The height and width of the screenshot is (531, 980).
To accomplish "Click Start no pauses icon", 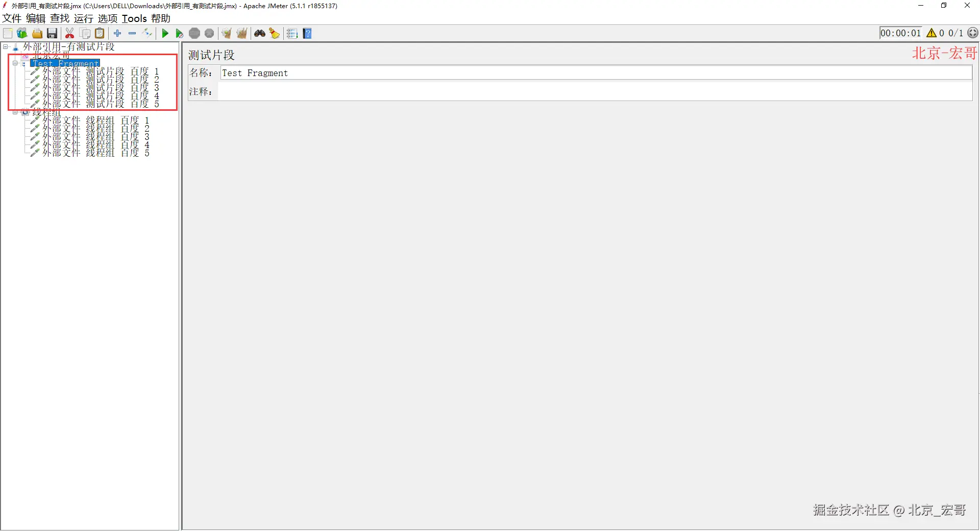I will (180, 34).
